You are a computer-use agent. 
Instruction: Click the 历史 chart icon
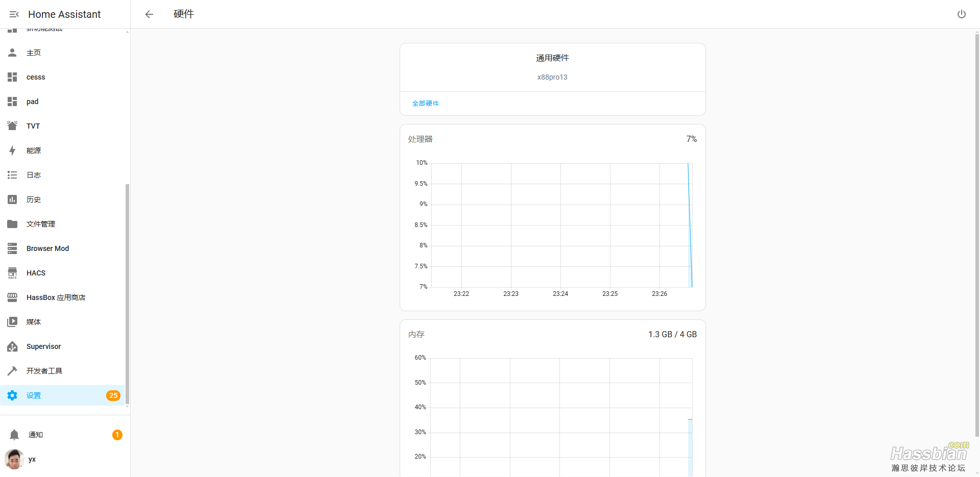(12, 199)
